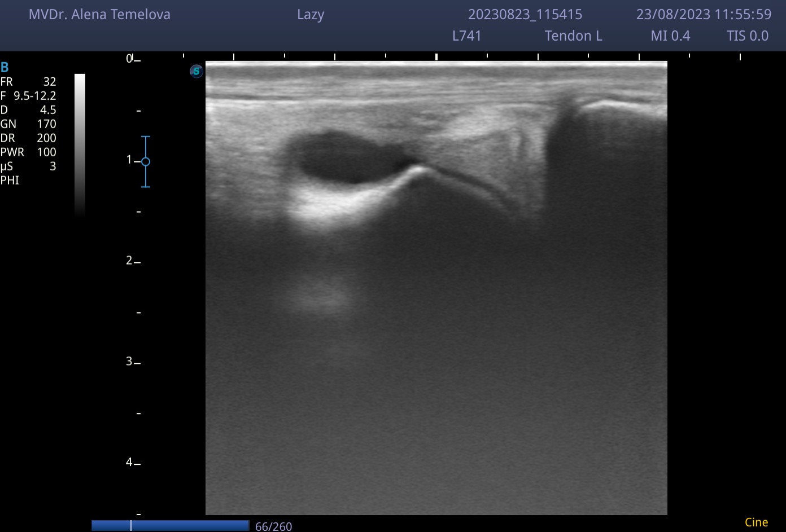Select the B mode indicator label
Screen dimensions: 786x532
pyautogui.click(x=5, y=68)
